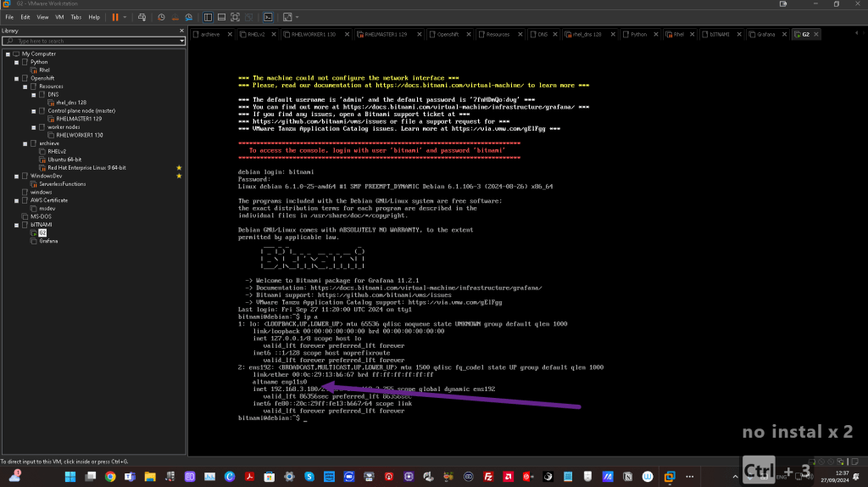Viewport: 868px width, 487px height.
Task: Collapse the AWS Certificate folder node
Action: click(x=17, y=200)
